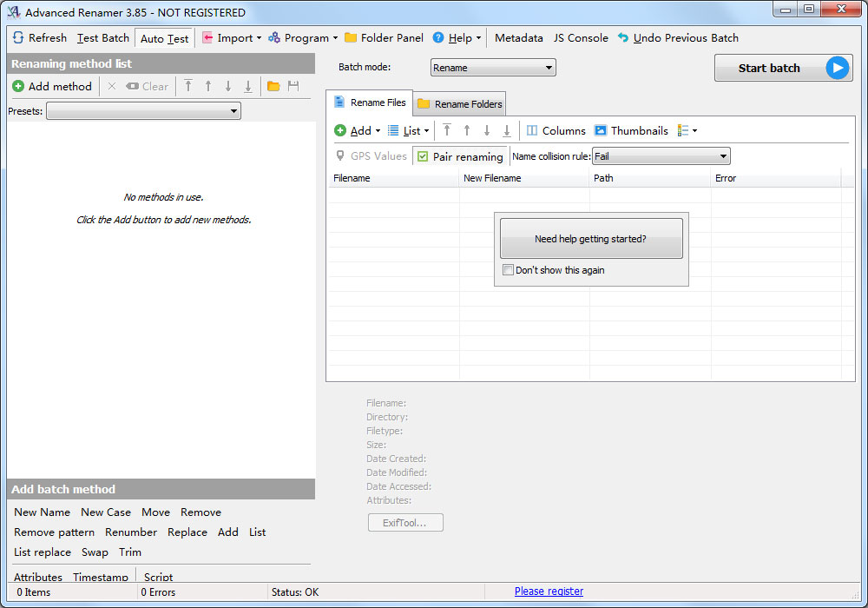The image size is (868, 608).
Task: Click the Start batch button
Action: point(783,68)
